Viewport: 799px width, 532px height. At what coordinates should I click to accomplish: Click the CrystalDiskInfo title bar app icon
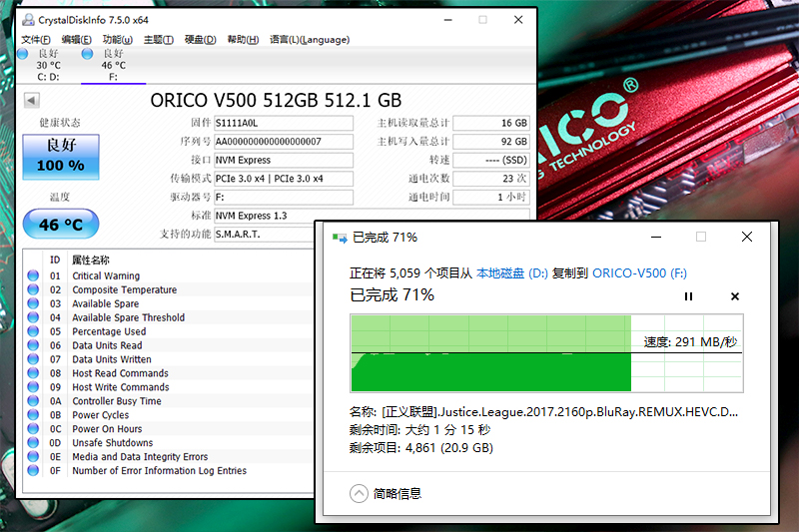(x=28, y=20)
